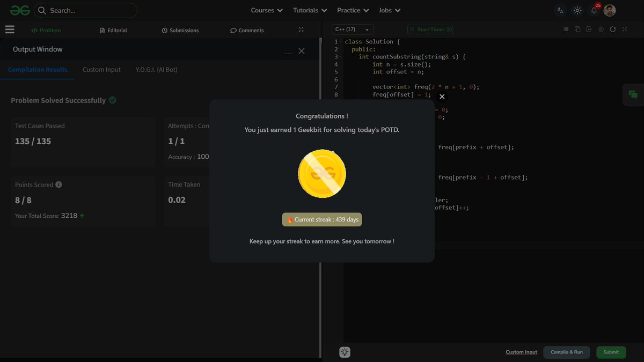Image resolution: width=644 pixels, height=362 pixels.
Task: Click the editor import/export file icon
Action: [x=589, y=29]
